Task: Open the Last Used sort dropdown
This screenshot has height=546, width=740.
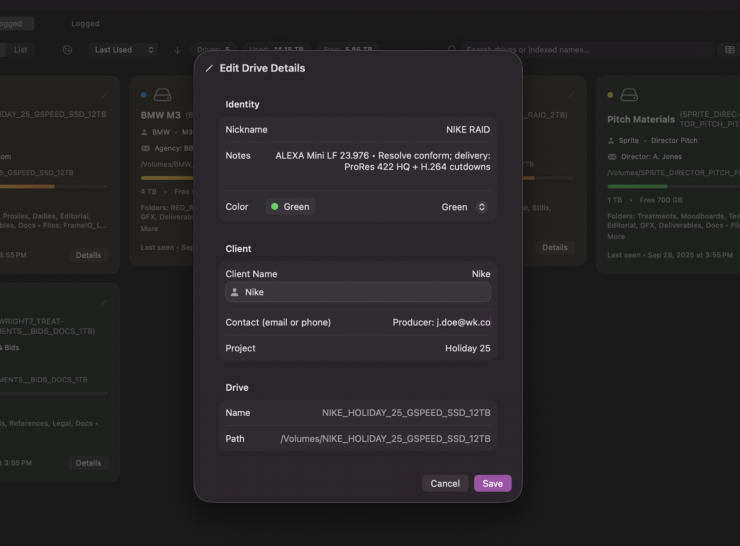Action: tap(123, 50)
